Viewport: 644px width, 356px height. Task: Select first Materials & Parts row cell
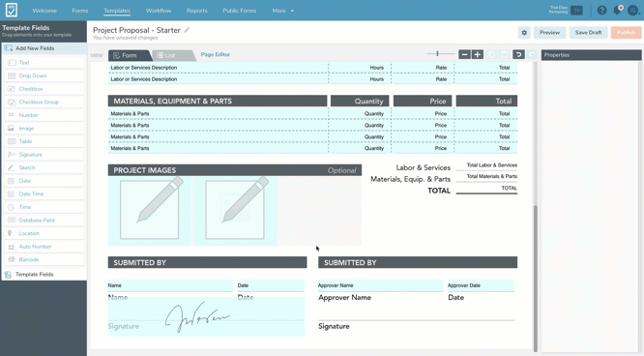pyautogui.click(x=218, y=113)
